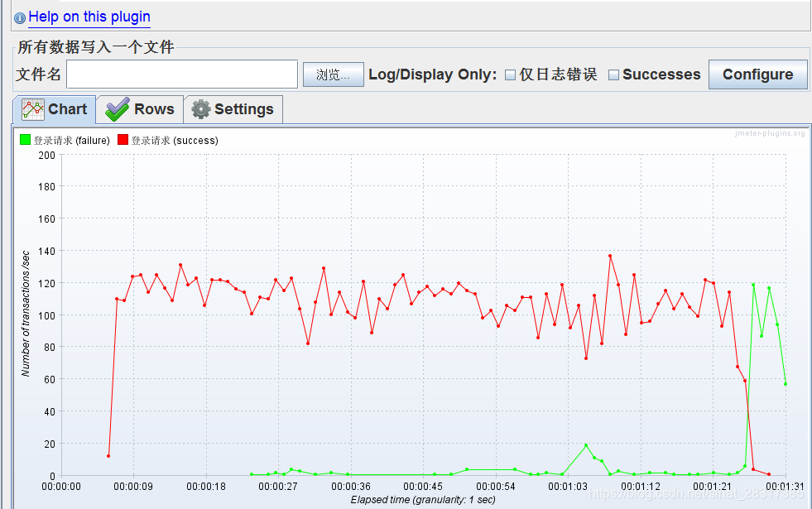
Task: Click the 00:01:03 time axis label
Action: (568, 487)
